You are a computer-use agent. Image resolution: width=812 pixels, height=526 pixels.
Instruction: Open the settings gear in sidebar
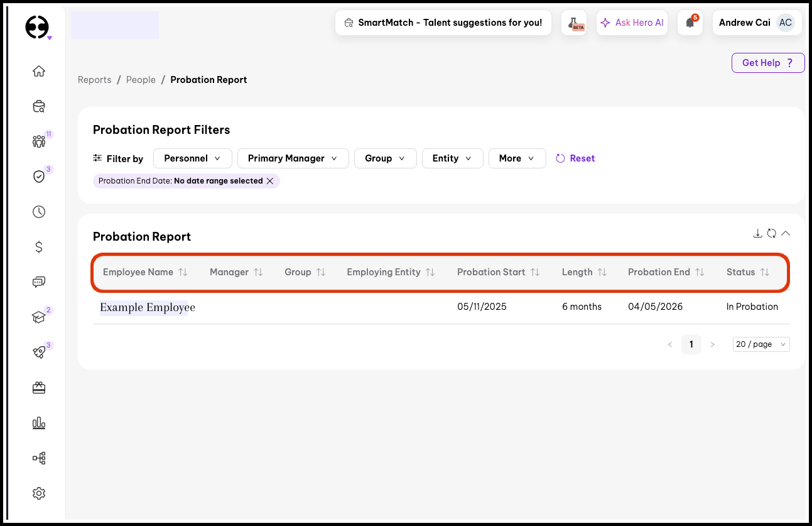pos(39,493)
